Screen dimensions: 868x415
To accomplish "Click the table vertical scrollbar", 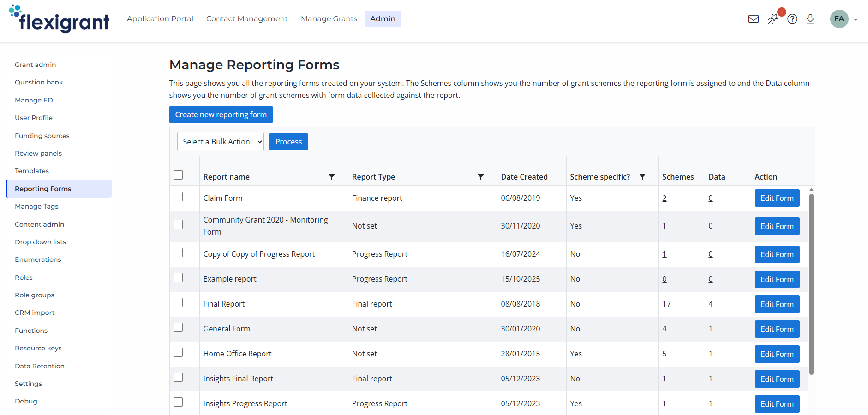I will pyautogui.click(x=811, y=284).
